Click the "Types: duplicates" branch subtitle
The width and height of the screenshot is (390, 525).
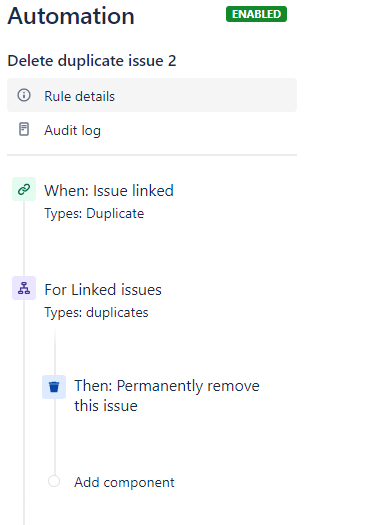tap(96, 312)
